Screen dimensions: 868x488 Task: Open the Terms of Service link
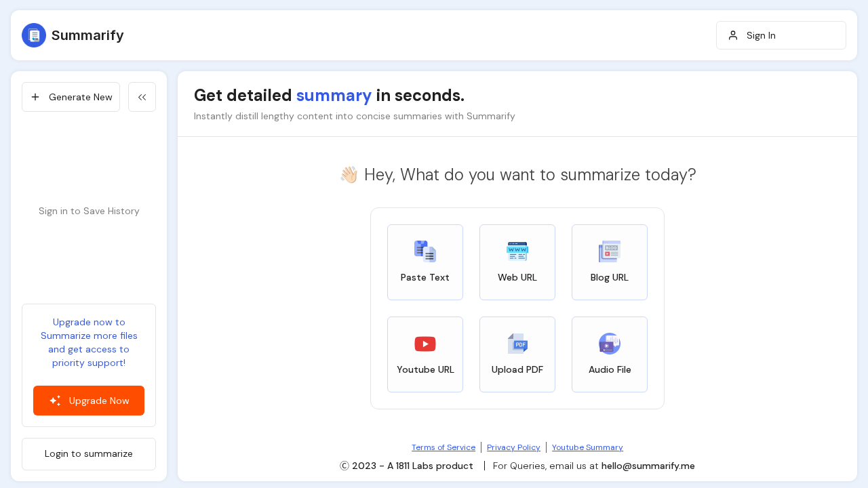[x=443, y=447]
